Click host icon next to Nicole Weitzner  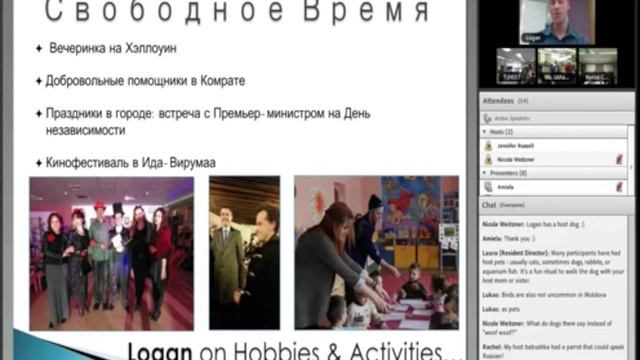point(488,160)
